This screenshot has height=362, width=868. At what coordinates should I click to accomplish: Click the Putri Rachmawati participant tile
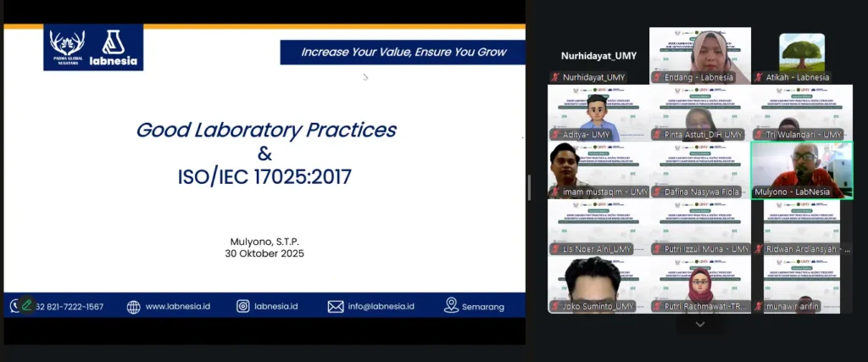[x=700, y=284]
